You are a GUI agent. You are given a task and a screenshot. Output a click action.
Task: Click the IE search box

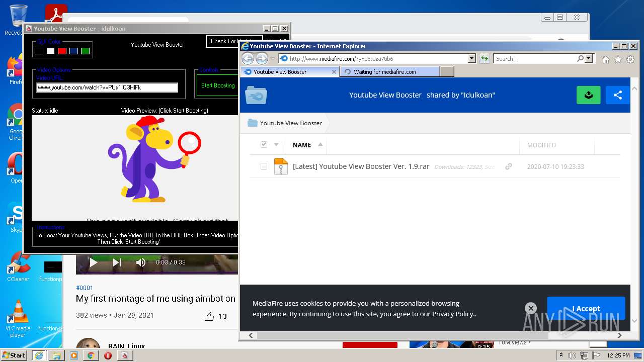tap(535, 58)
